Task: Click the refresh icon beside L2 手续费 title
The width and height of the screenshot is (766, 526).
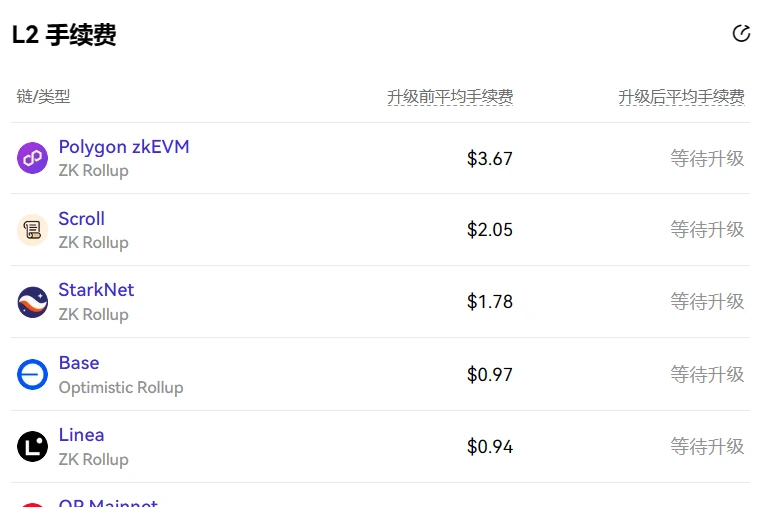Action: [x=741, y=34]
